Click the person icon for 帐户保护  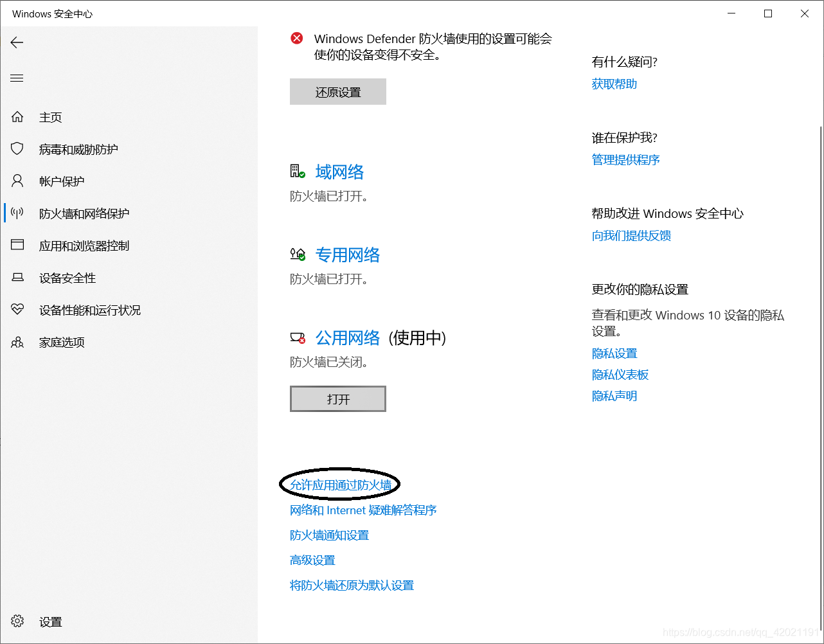coord(17,181)
